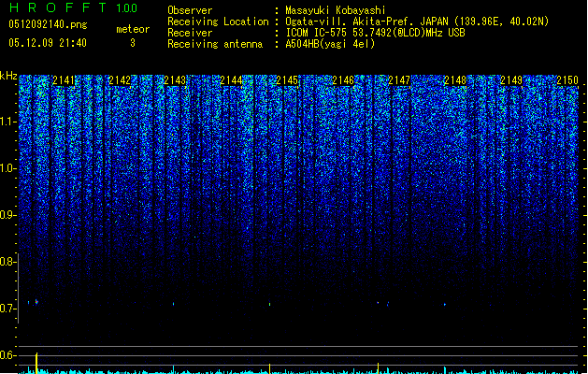
Task: Click the 2144 time marker
Action: pos(232,80)
